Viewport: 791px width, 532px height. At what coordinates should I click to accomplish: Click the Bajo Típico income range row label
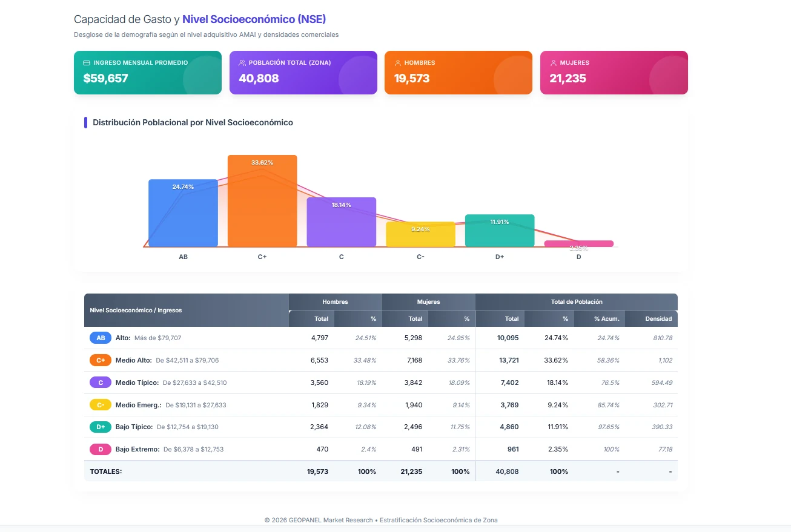(x=167, y=427)
